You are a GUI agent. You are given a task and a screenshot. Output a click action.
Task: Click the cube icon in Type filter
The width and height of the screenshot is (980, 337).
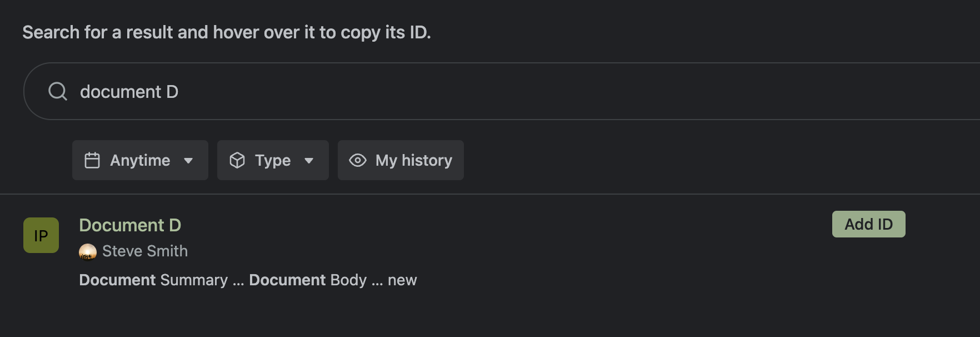click(x=237, y=160)
